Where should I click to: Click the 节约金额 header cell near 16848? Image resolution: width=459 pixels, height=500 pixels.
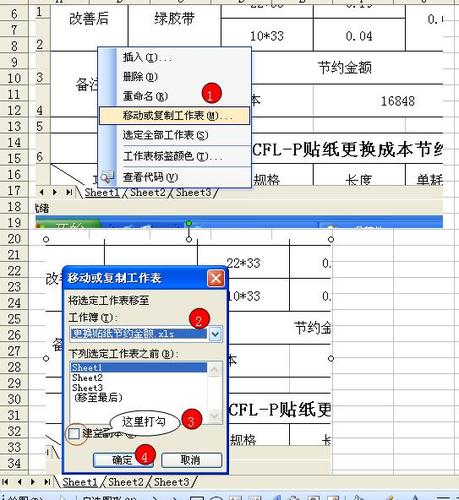(345, 68)
